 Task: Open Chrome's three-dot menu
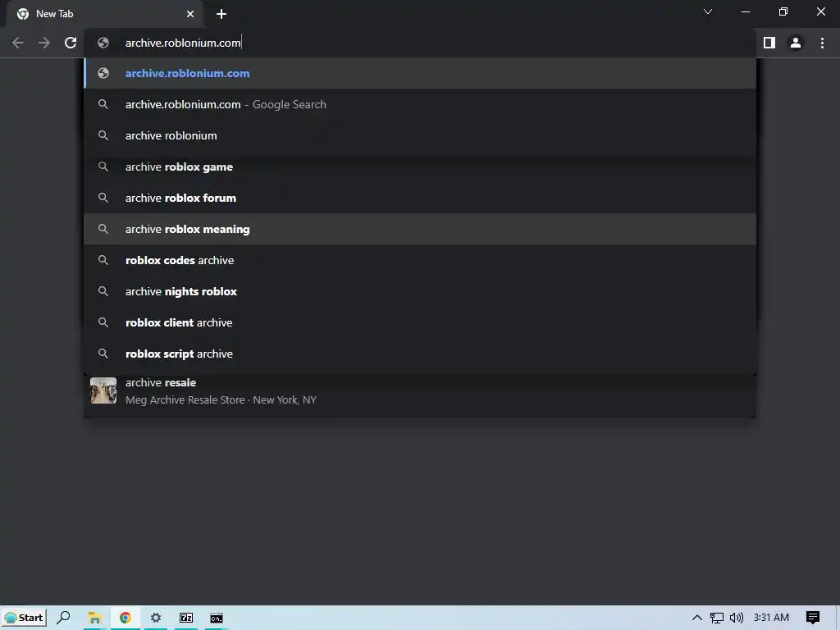(x=822, y=43)
